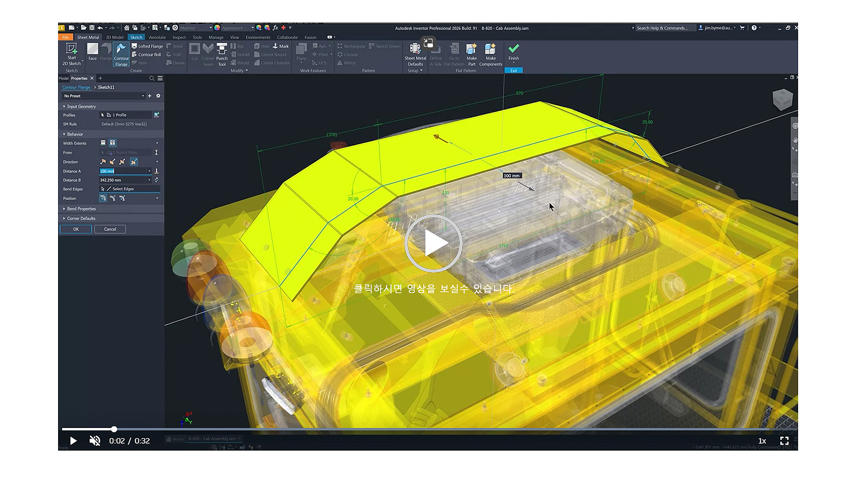The image size is (868, 478).
Task: Switch to the Model browser tab
Action: click(63, 79)
